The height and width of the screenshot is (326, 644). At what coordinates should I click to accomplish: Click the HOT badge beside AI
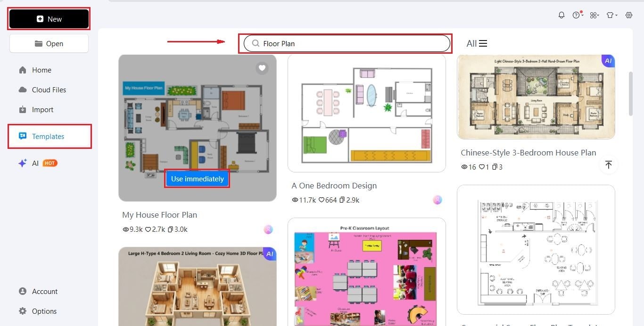[50, 163]
